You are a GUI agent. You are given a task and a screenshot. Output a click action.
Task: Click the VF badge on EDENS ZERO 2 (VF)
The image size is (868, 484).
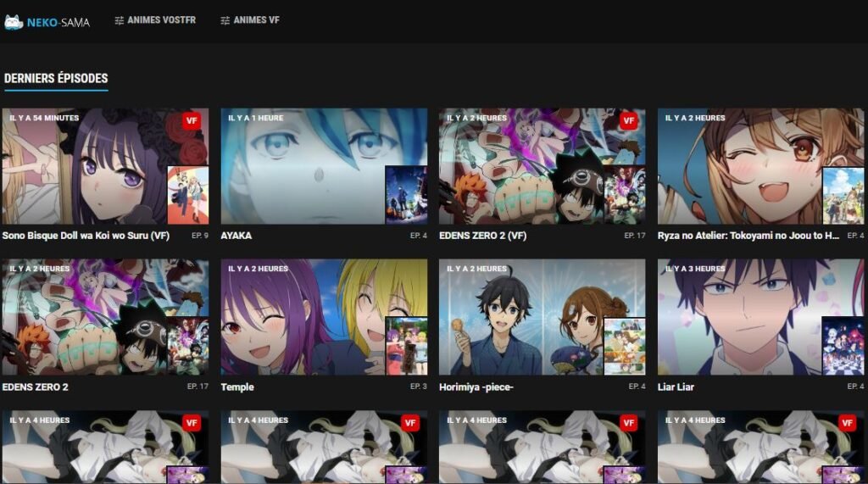click(628, 120)
